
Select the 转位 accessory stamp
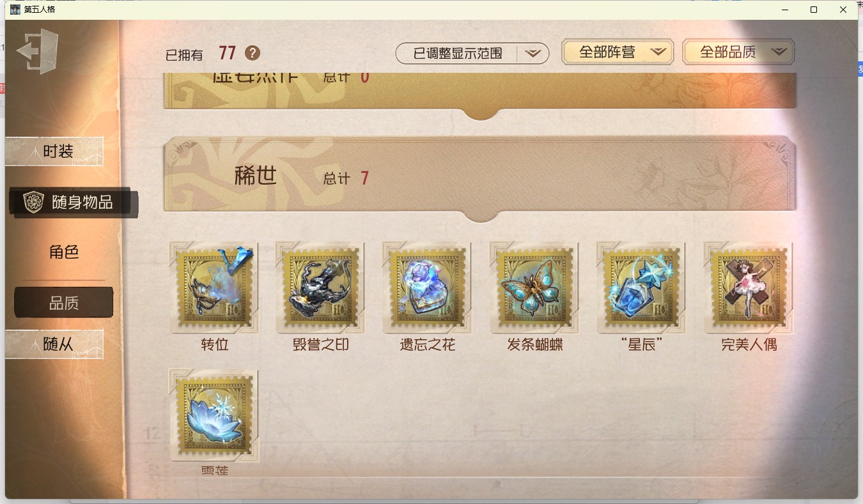pyautogui.click(x=215, y=287)
